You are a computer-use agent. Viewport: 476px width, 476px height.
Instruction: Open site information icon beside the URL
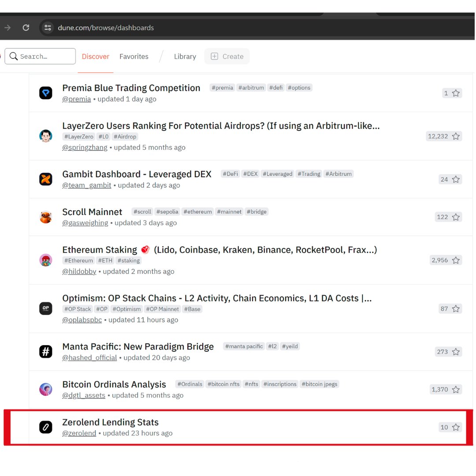pos(48,28)
